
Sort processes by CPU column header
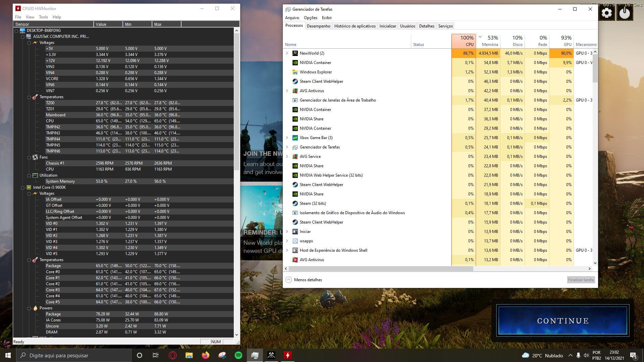[464, 41]
